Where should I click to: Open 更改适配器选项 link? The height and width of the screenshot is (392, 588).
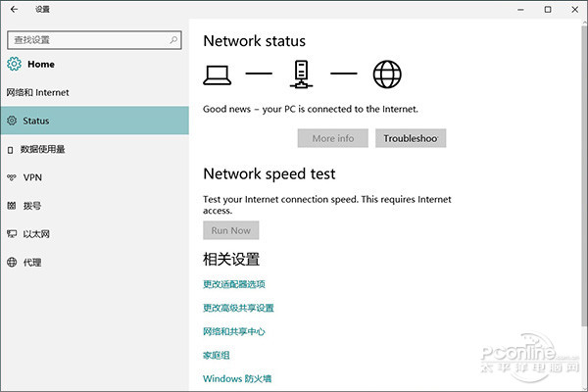[234, 284]
